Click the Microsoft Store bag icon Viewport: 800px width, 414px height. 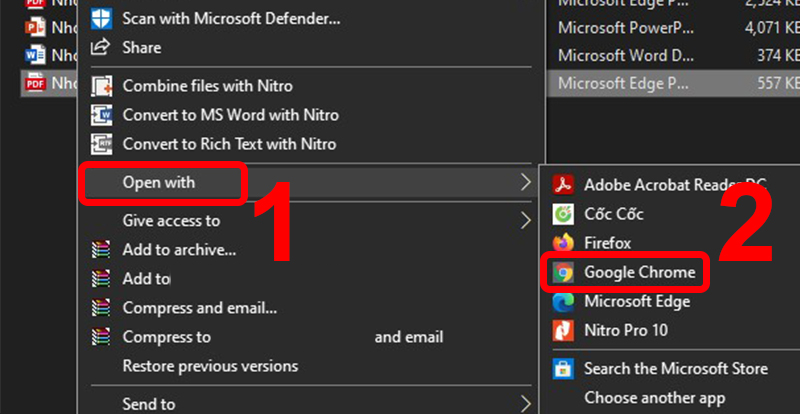[x=563, y=369]
